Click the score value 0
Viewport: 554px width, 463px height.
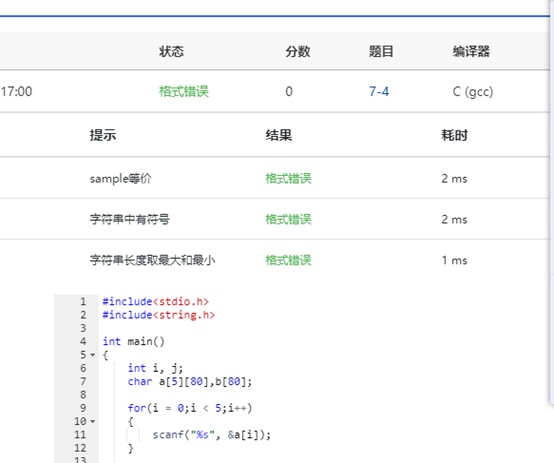point(289,92)
